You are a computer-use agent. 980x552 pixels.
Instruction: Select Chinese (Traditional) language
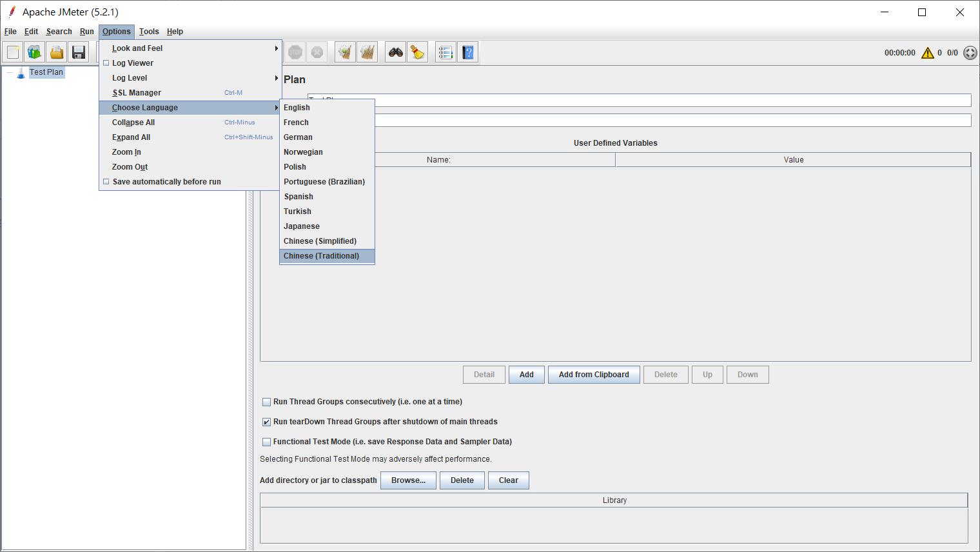(327, 256)
